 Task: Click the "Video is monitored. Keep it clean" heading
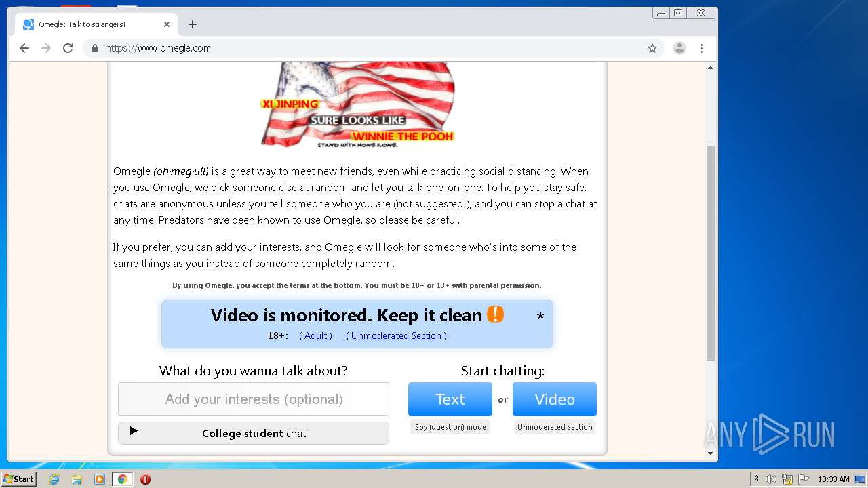coord(346,315)
